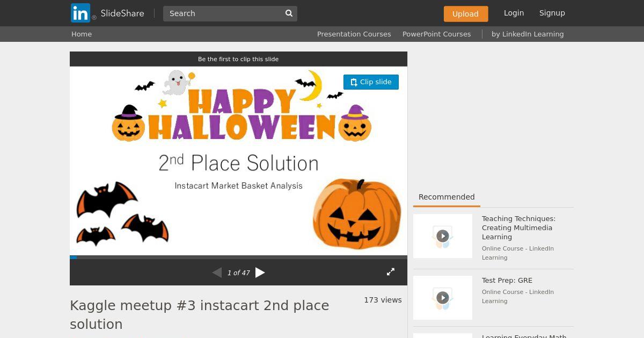This screenshot has width=644, height=338.
Task: Go to the Home menu item
Action: coord(82,34)
